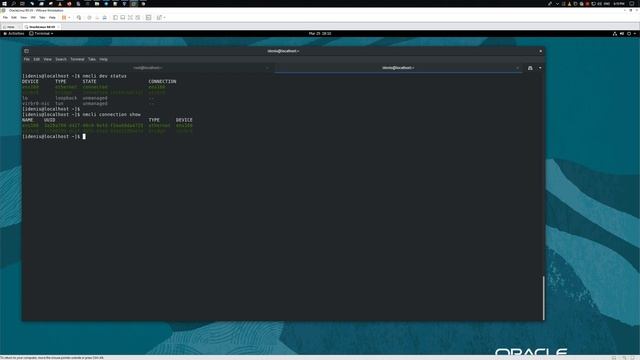
Task: Open VMware VM menu
Action: pos(33,18)
